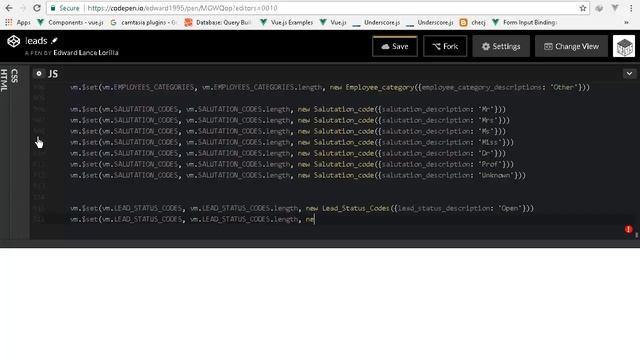This screenshot has width=640, height=360.
Task: Click the code line with 'Unknown'
Action: pos(298,176)
